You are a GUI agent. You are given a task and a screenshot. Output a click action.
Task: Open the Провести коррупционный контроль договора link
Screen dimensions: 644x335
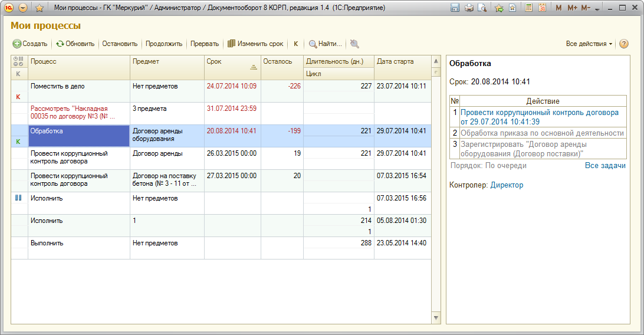pyautogui.click(x=539, y=117)
